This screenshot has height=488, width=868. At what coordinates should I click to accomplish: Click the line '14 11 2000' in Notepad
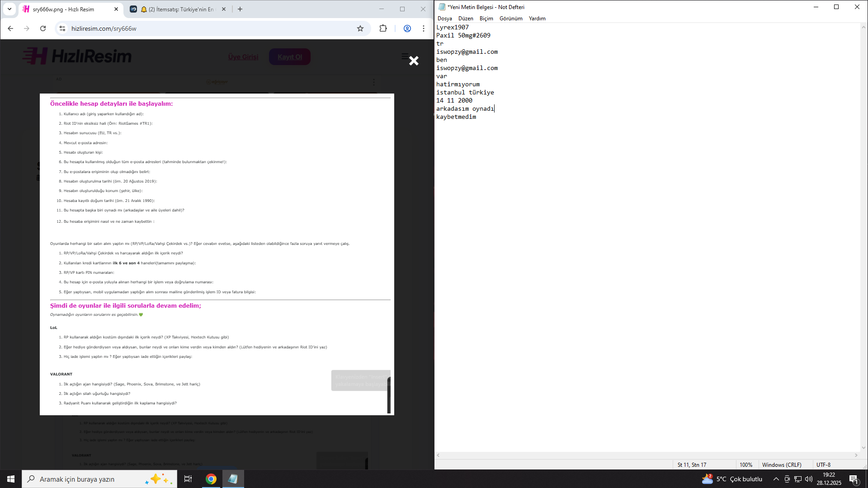[x=454, y=100]
